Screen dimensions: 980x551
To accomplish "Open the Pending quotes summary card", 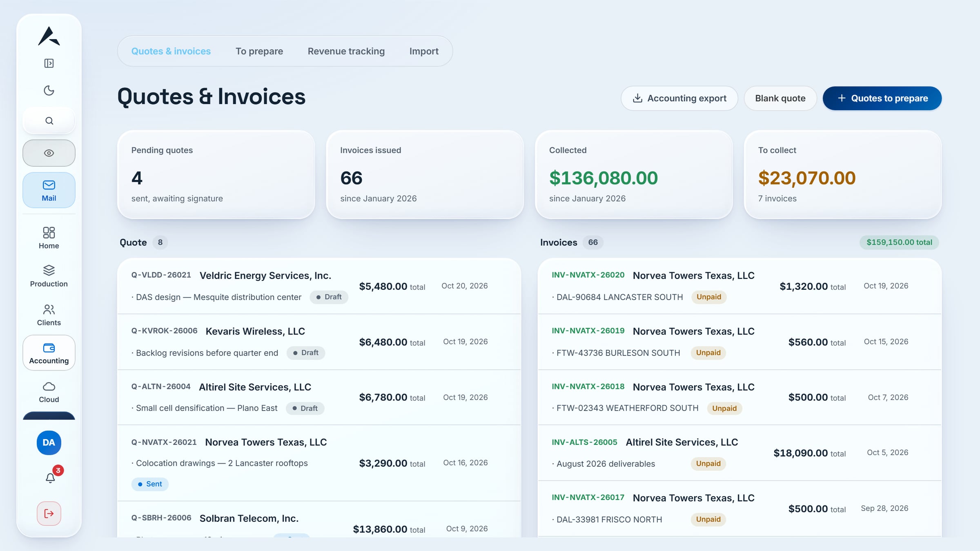I will (216, 175).
